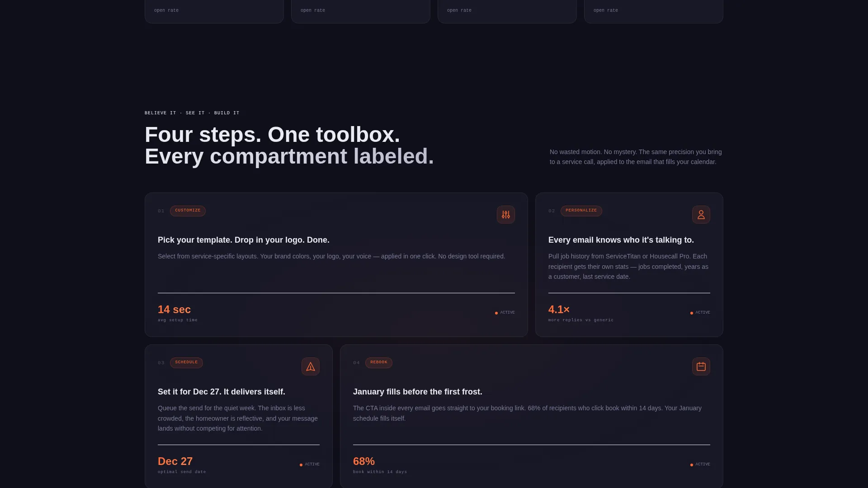Click the paper plane icon in Schedule card
868x488 pixels.
311,366
